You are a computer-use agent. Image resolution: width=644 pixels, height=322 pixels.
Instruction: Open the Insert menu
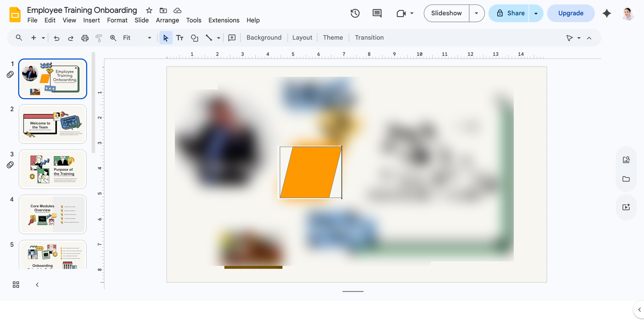click(91, 20)
